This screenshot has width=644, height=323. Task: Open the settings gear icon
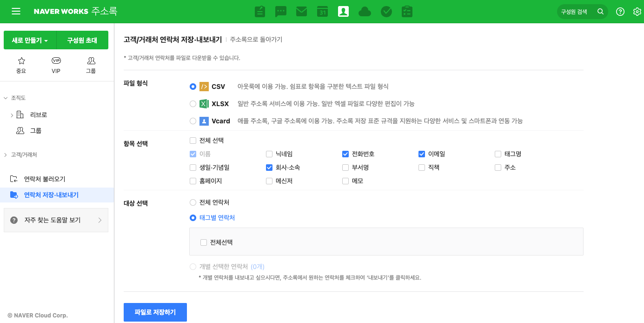pyautogui.click(x=637, y=12)
